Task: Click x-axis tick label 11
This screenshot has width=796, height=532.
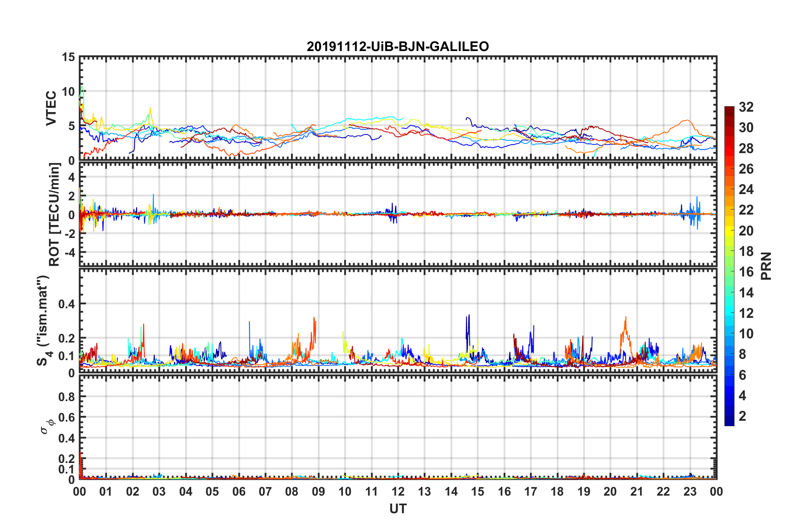Action: point(371,491)
